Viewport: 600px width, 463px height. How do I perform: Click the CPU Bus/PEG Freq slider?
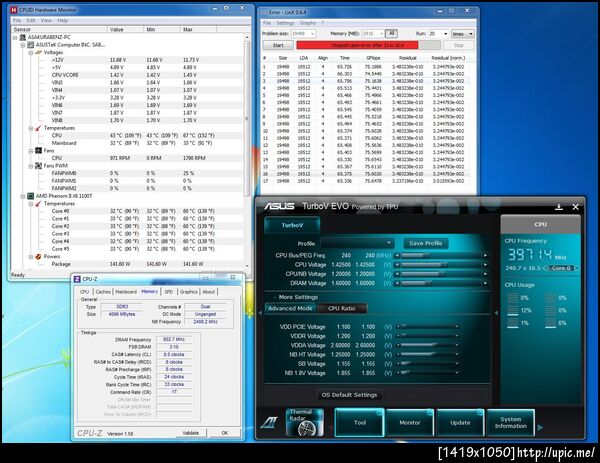coord(441,255)
